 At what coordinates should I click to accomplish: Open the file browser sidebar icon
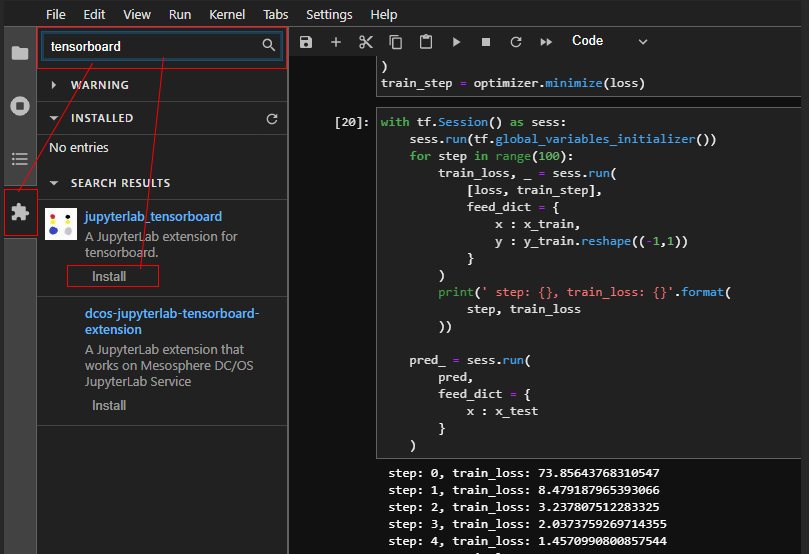[20, 53]
